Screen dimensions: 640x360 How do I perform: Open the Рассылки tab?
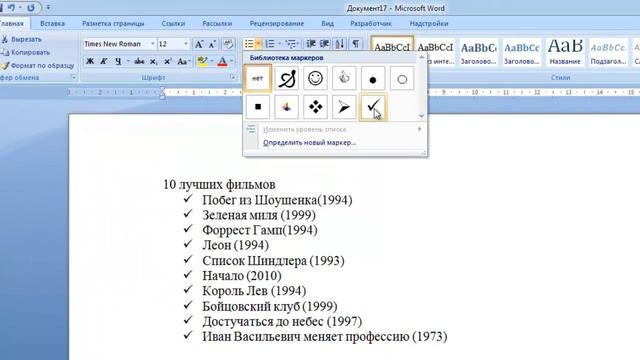pyautogui.click(x=217, y=24)
